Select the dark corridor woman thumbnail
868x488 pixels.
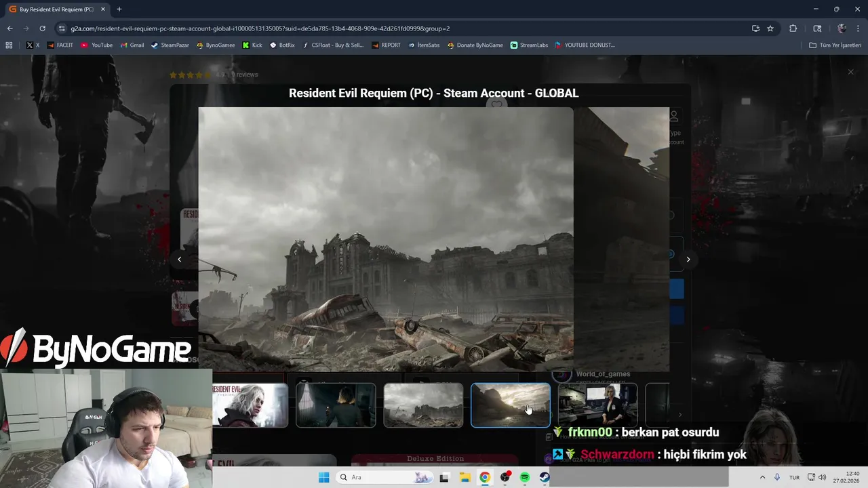[x=336, y=405]
